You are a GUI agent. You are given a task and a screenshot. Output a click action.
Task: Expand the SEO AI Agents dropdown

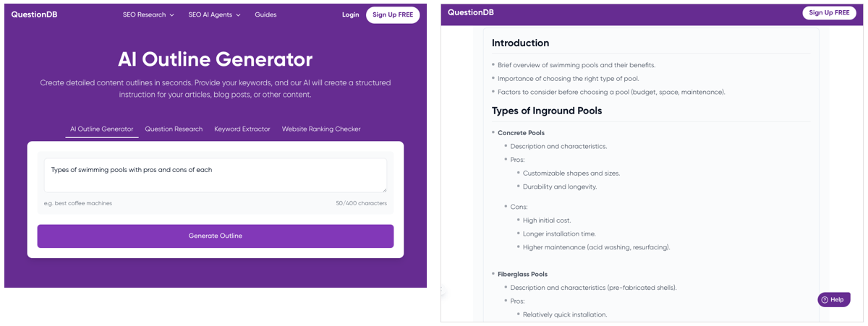[214, 14]
